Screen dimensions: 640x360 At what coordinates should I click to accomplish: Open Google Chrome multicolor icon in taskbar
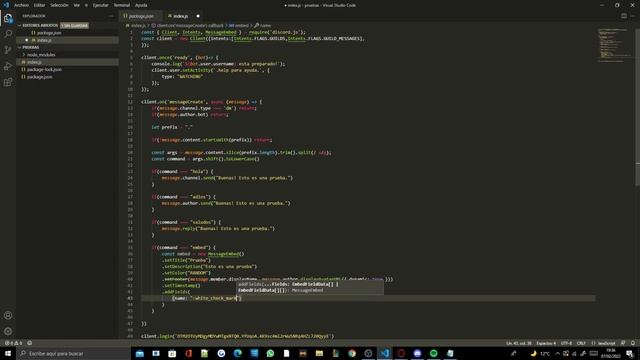(x=352, y=353)
